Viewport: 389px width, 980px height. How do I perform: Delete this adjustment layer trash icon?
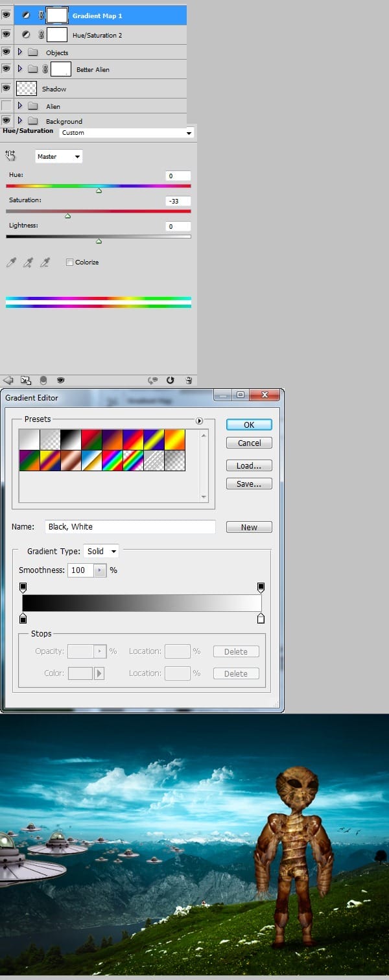(189, 380)
